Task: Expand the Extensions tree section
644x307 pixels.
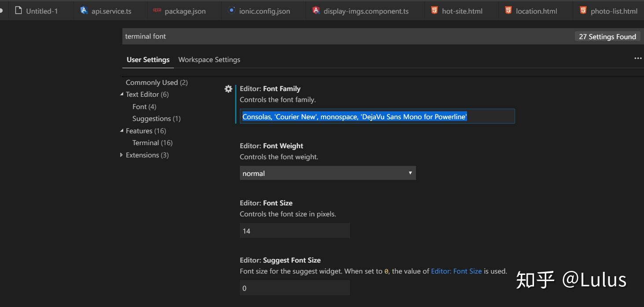Action: (122, 155)
